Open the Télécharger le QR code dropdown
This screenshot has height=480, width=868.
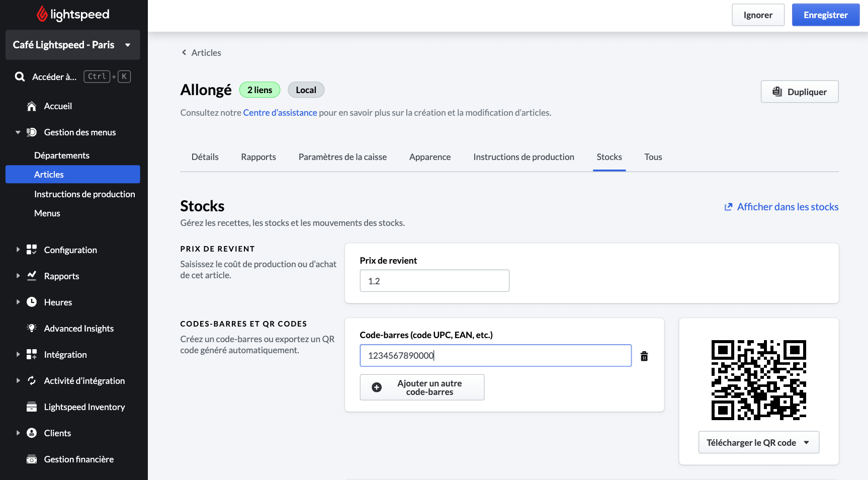(x=758, y=443)
